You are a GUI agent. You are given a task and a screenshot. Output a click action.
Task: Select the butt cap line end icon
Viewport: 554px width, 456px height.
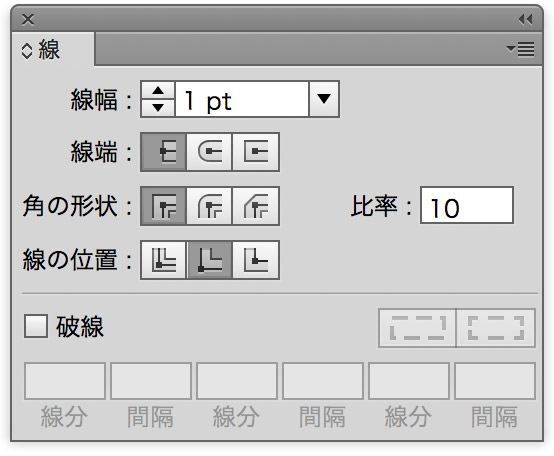click(164, 152)
